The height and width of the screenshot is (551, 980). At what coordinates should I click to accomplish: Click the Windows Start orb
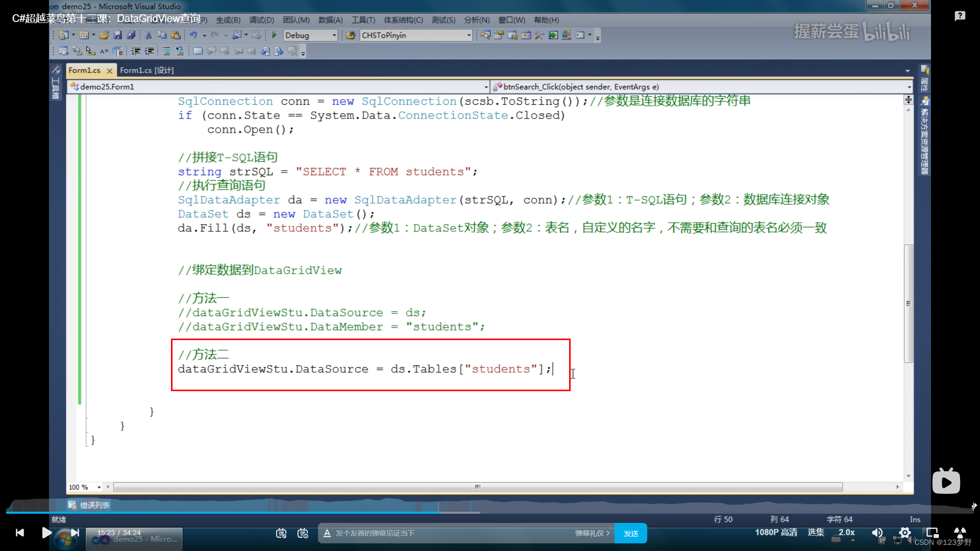coord(66,540)
